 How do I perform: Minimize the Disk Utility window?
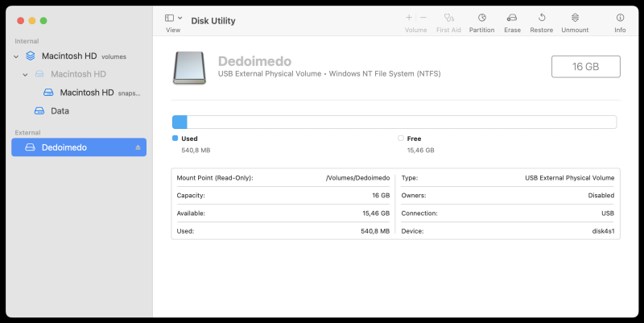click(32, 21)
